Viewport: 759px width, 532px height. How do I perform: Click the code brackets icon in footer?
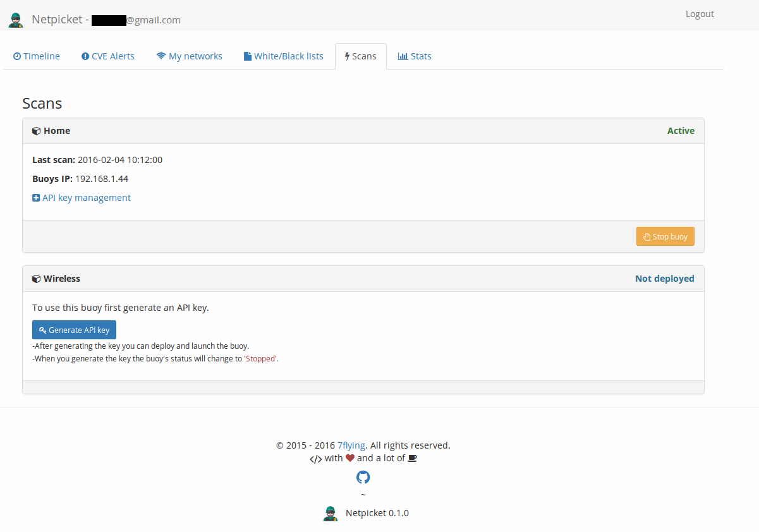pos(315,459)
